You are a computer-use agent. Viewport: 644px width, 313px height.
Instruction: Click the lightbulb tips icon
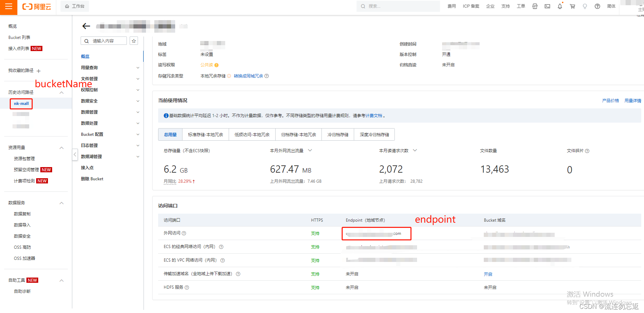coord(585,6)
